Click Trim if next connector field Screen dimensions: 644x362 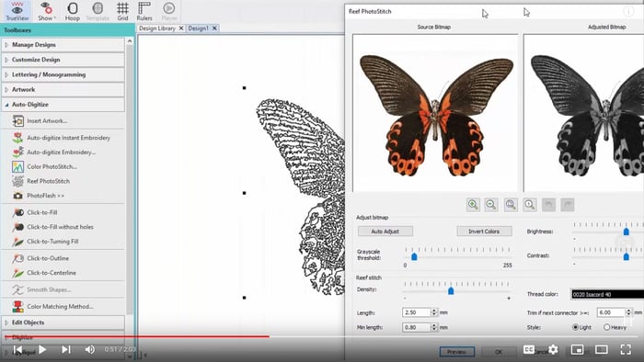(x=611, y=312)
